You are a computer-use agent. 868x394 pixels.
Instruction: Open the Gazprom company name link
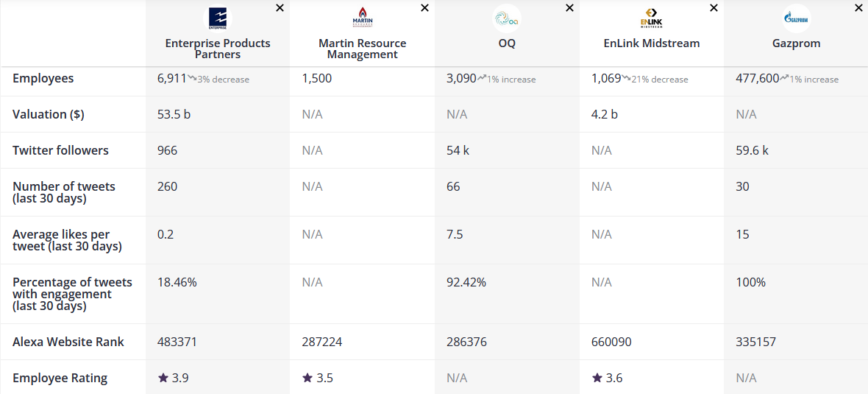(x=796, y=43)
